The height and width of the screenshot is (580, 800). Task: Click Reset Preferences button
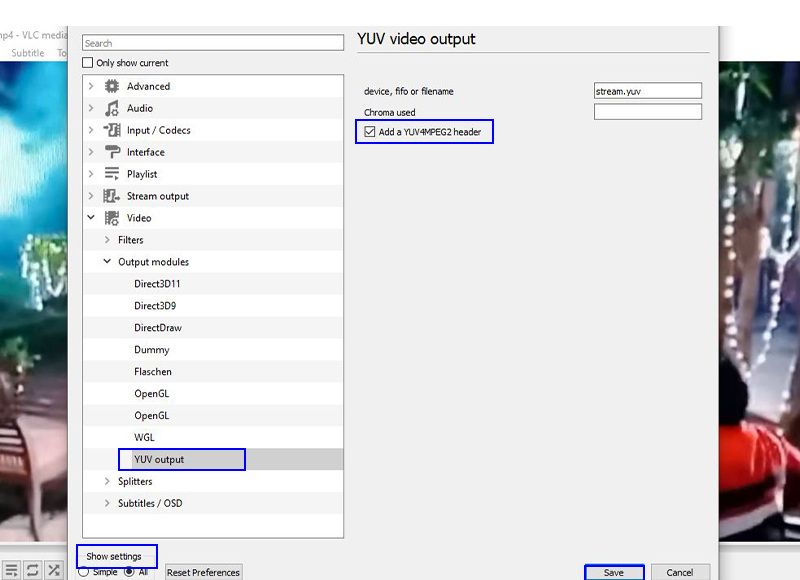tap(203, 573)
